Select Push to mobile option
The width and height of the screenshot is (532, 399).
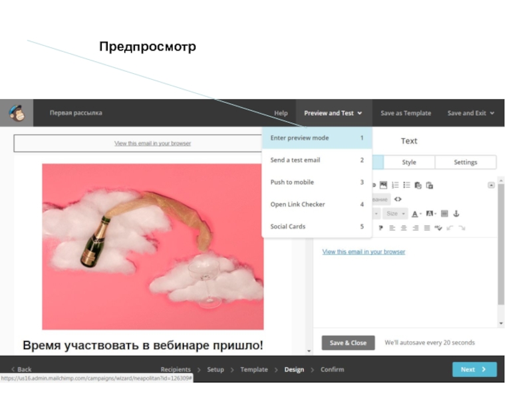pos(317,182)
